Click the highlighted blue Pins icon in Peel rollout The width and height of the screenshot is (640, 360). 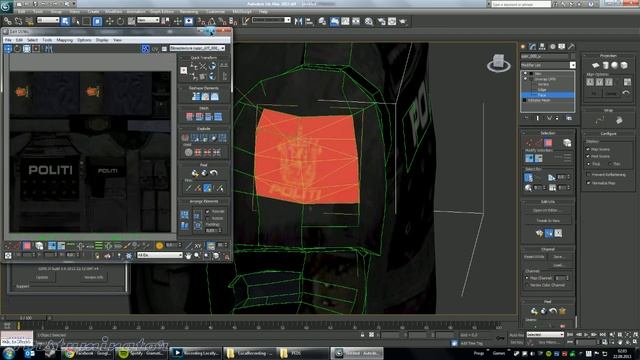[x=208, y=188]
